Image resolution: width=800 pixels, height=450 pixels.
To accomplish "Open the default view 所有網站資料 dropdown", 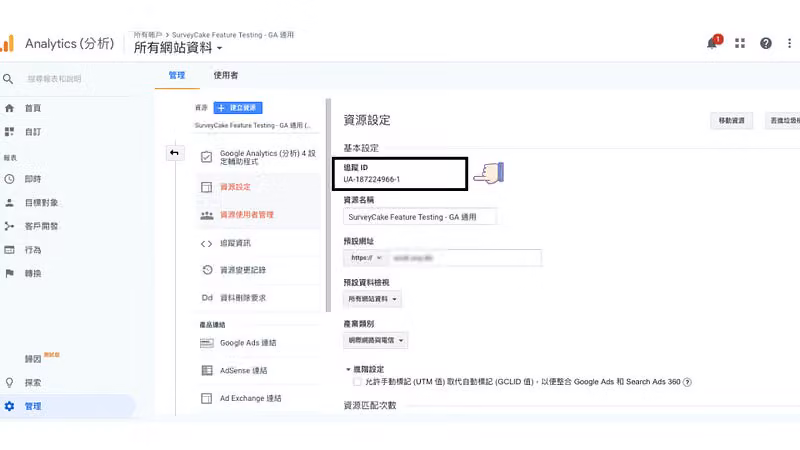I will (372, 299).
